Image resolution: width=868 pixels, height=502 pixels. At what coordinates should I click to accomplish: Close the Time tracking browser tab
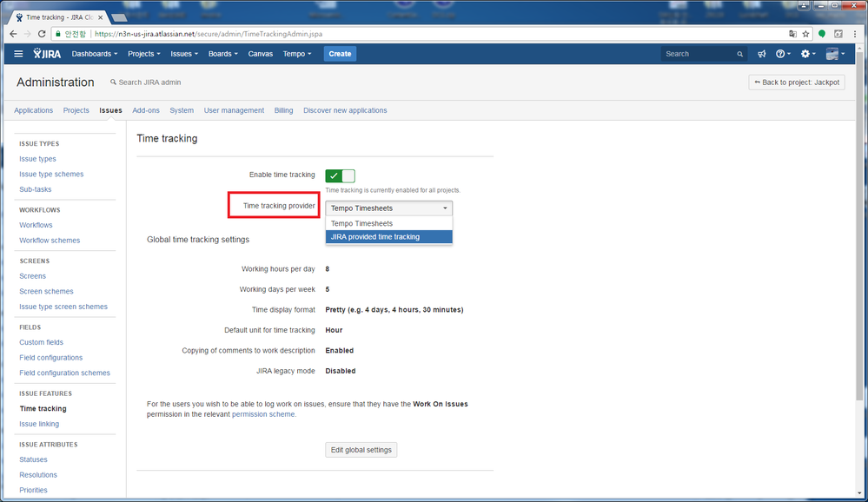(100, 17)
